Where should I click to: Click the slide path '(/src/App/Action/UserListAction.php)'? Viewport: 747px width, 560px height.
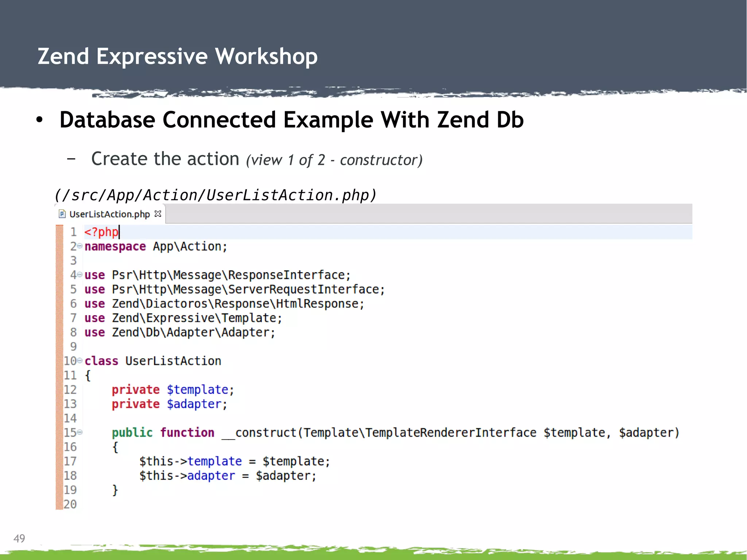pos(215,195)
